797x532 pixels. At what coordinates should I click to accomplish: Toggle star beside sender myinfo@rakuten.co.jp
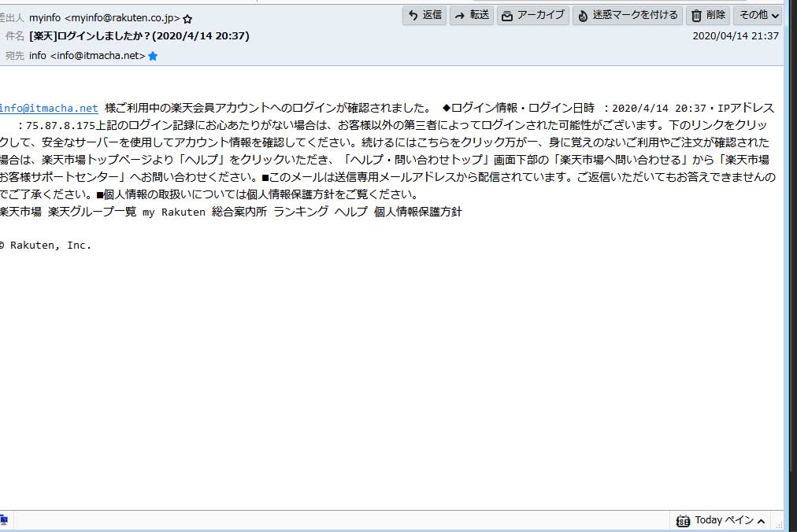coord(187,18)
